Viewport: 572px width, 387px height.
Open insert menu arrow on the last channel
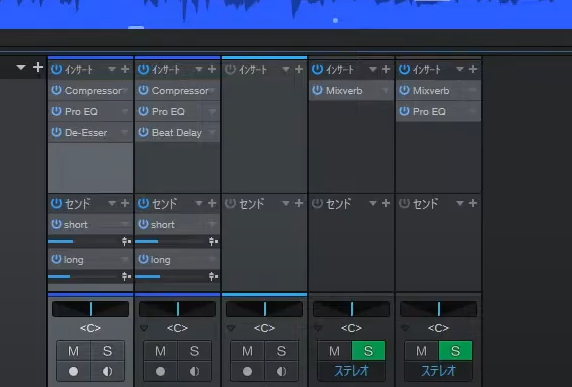(x=460, y=69)
